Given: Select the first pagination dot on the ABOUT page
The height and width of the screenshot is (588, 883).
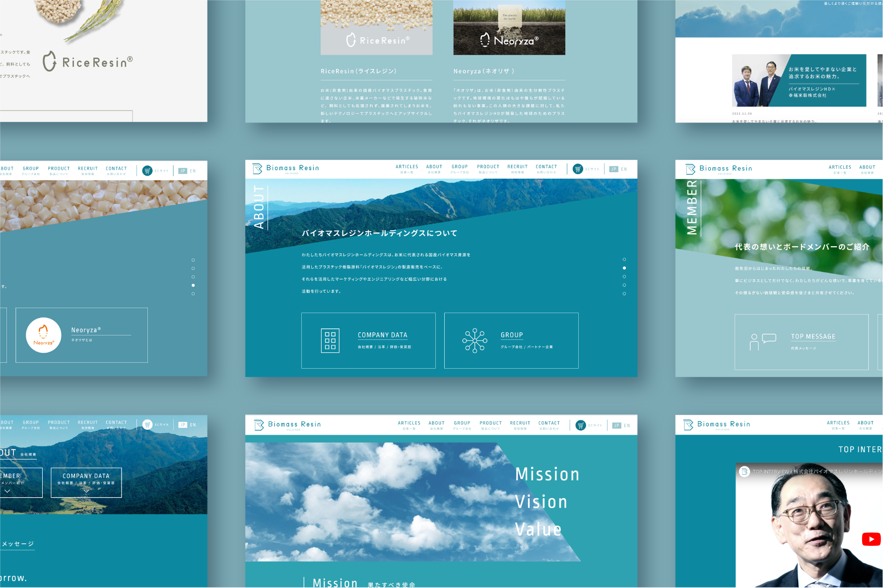Looking at the screenshot, I should 624,260.
